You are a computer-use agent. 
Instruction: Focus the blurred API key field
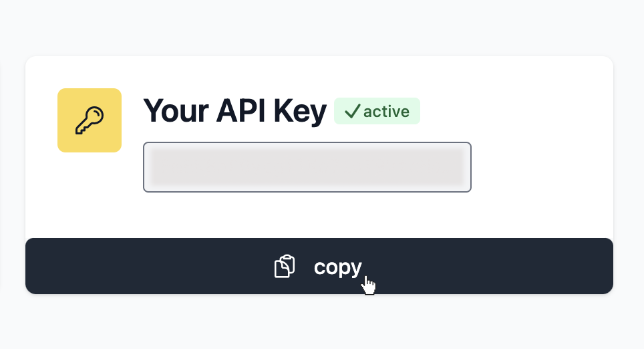307,167
